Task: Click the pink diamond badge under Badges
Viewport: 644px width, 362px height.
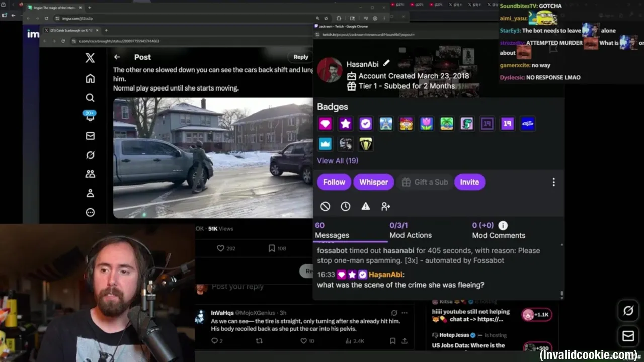Action: (x=325, y=124)
